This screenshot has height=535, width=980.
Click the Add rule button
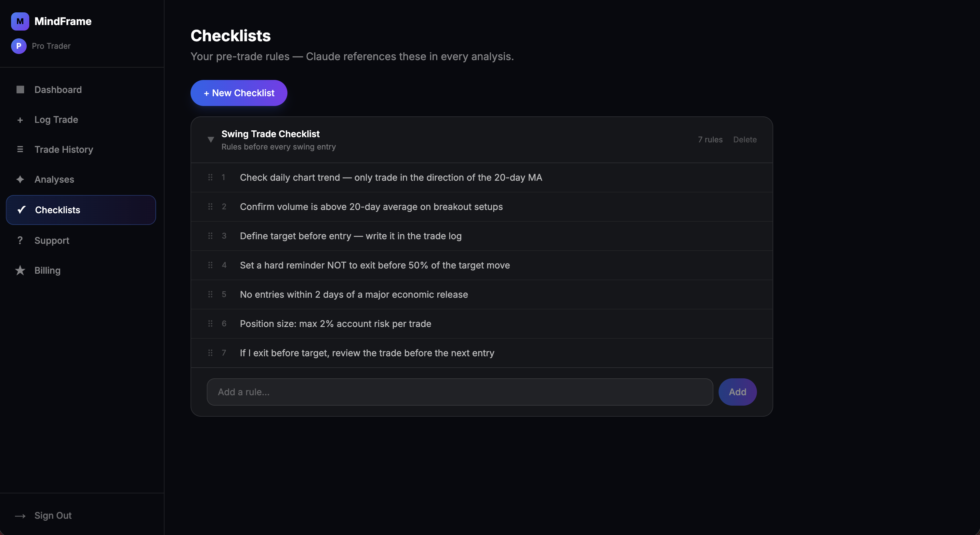pyautogui.click(x=738, y=392)
